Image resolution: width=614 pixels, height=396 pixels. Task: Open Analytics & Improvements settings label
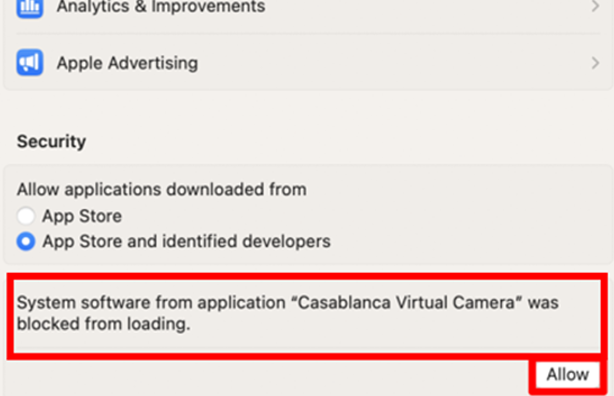(x=161, y=7)
